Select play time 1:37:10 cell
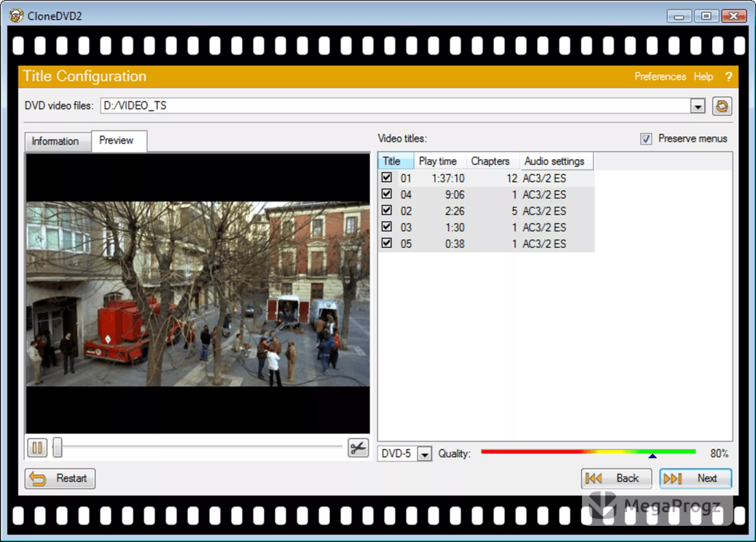756x542 pixels. click(448, 178)
